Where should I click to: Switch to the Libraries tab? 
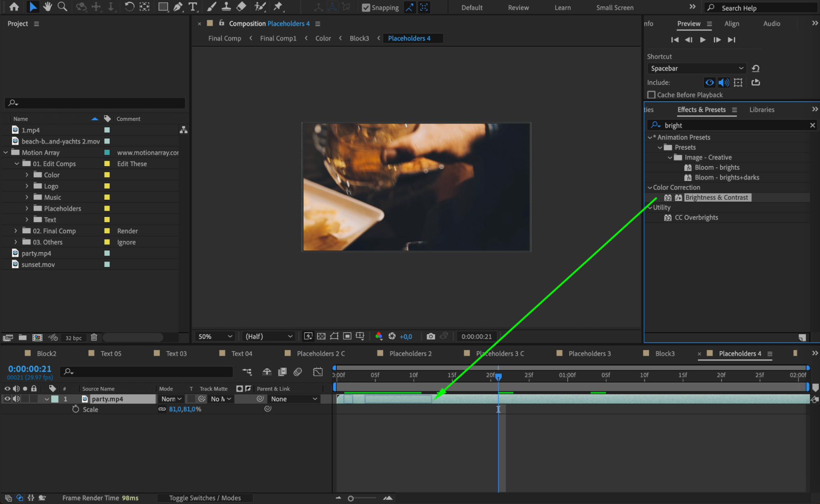click(x=761, y=109)
